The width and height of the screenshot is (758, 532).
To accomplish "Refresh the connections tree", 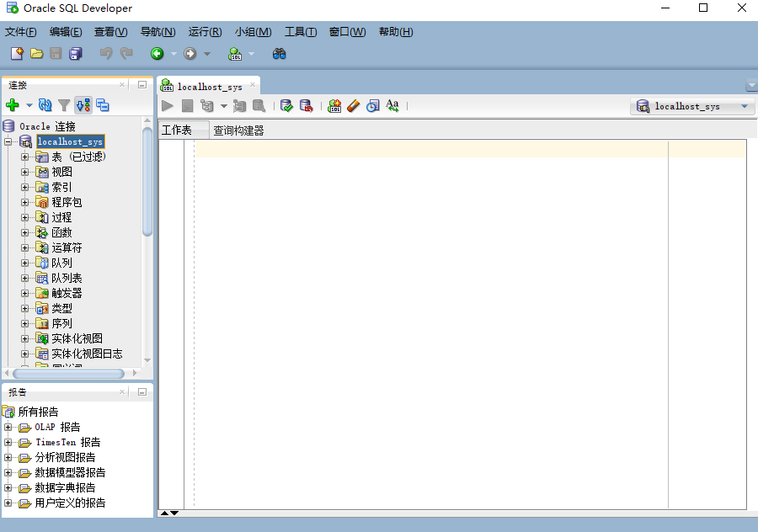I will pos(45,105).
